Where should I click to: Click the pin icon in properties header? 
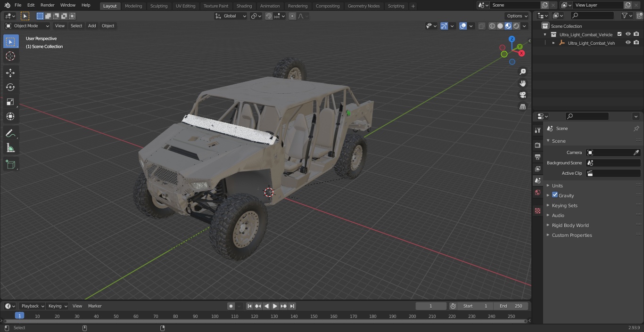tap(636, 129)
